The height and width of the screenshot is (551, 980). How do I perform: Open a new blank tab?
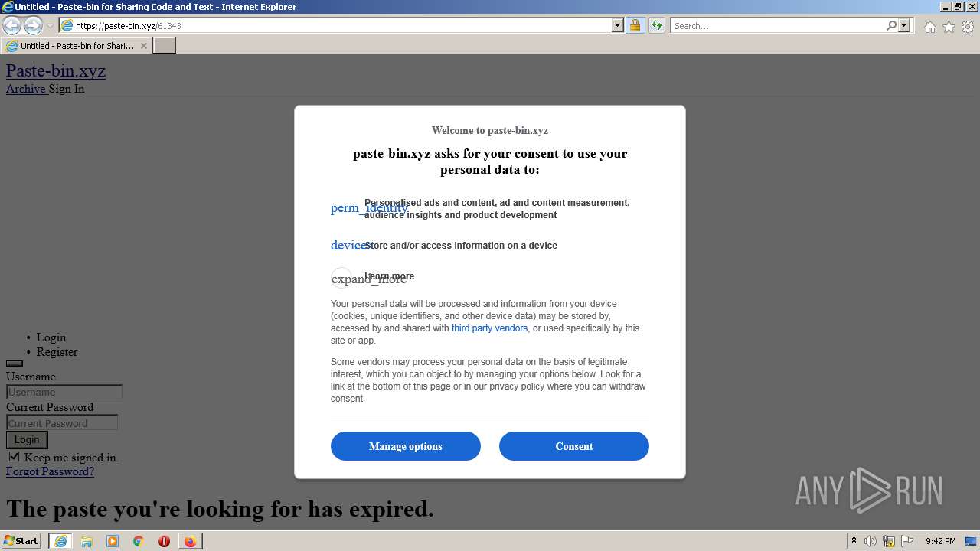(x=165, y=46)
